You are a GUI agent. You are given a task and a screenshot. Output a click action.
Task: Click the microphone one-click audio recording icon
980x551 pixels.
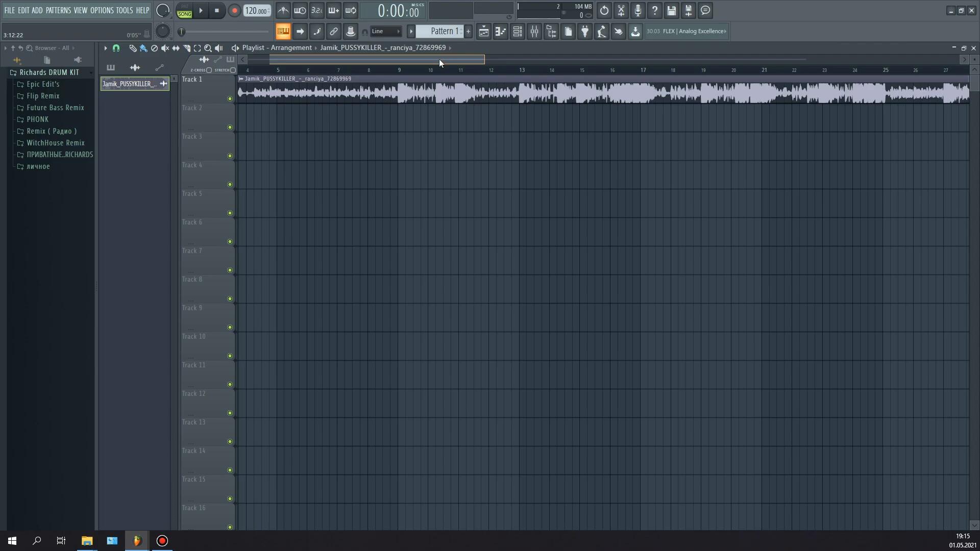[638, 11]
